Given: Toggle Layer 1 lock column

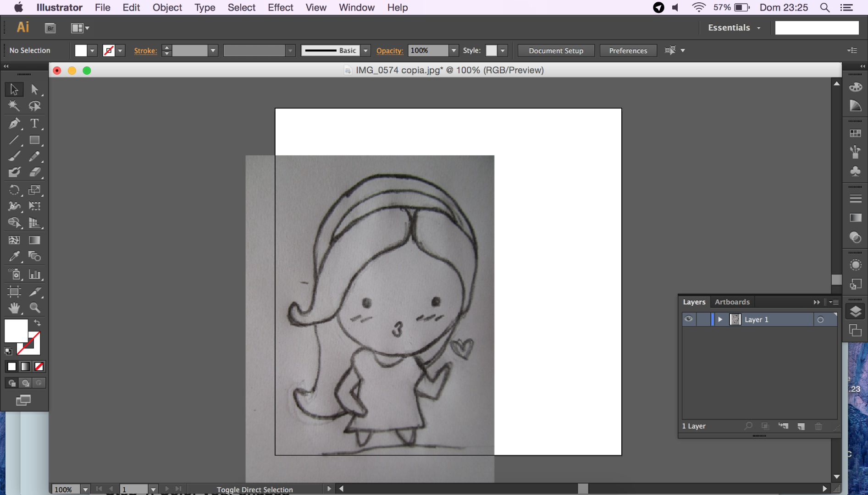Looking at the screenshot, I should 703,319.
